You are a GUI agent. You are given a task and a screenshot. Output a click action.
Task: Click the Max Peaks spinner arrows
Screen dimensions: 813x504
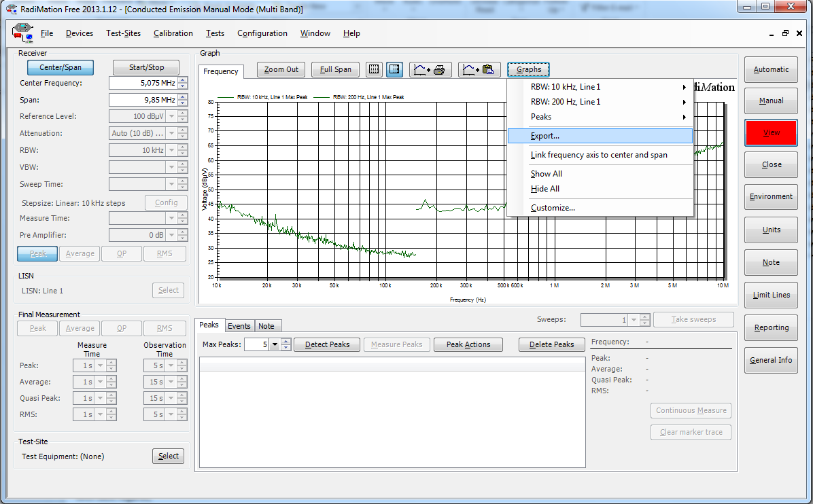click(286, 344)
